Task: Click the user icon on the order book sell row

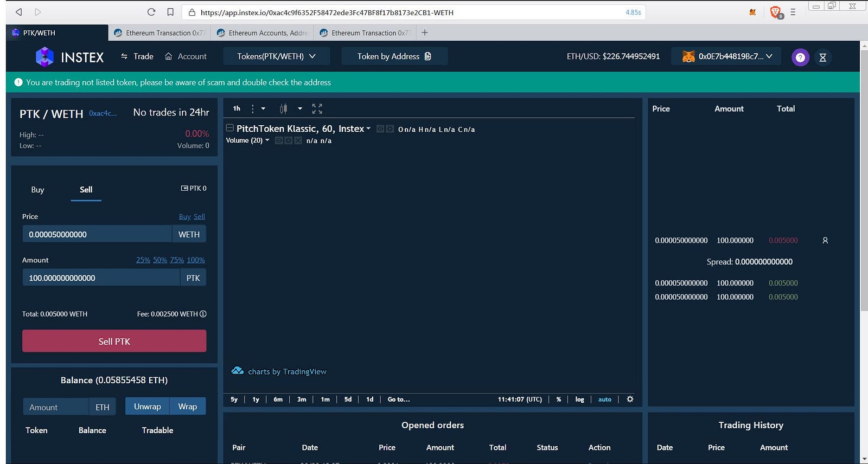Action: click(825, 240)
